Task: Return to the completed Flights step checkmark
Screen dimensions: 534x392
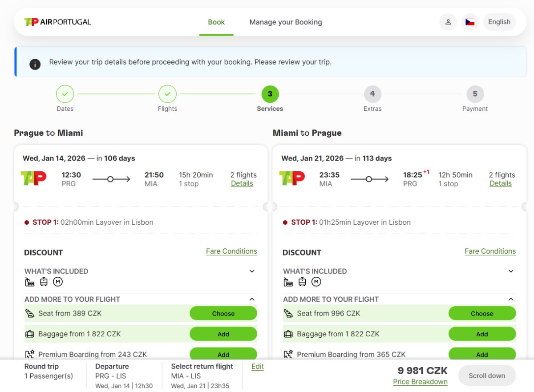Action: [x=167, y=94]
